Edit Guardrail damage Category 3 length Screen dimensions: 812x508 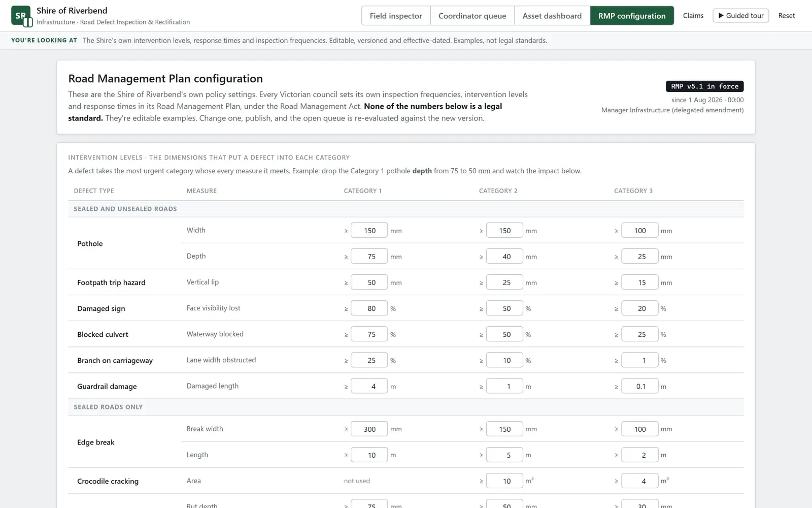coord(639,386)
